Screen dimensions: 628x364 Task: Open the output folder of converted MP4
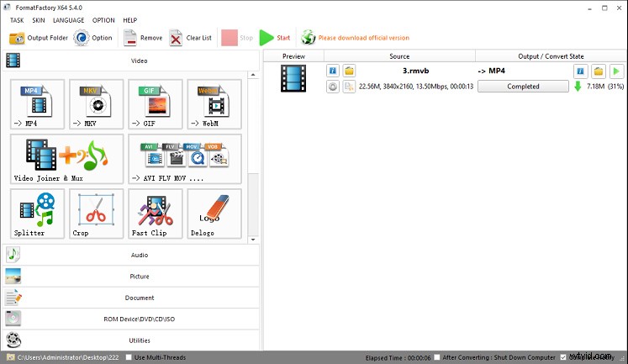599,71
